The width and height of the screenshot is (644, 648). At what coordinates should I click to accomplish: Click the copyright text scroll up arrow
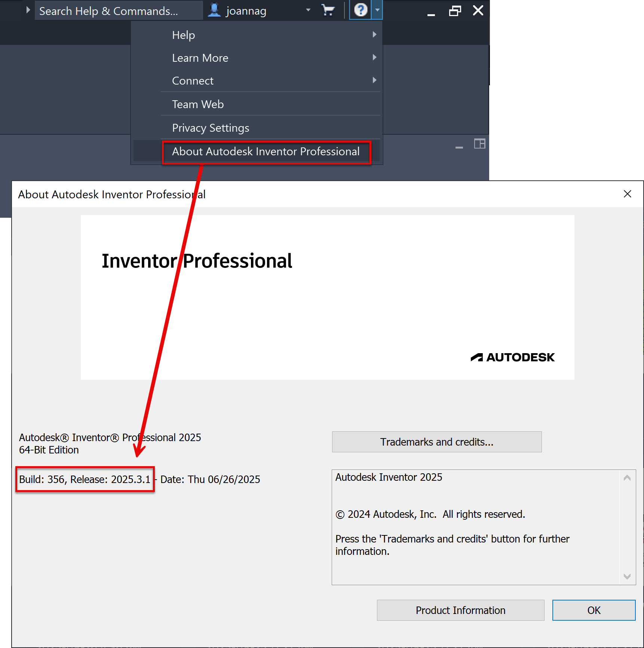point(627,478)
